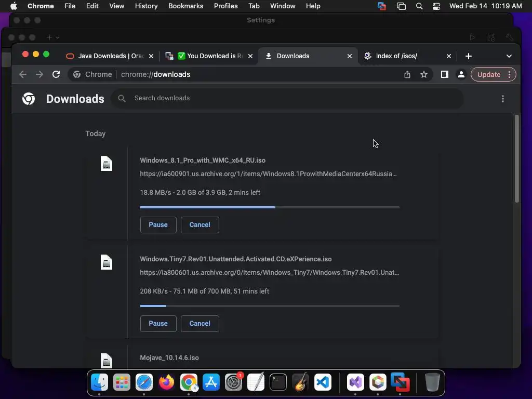Open the Profiles menu
The height and width of the screenshot is (399, 532).
pos(225,6)
